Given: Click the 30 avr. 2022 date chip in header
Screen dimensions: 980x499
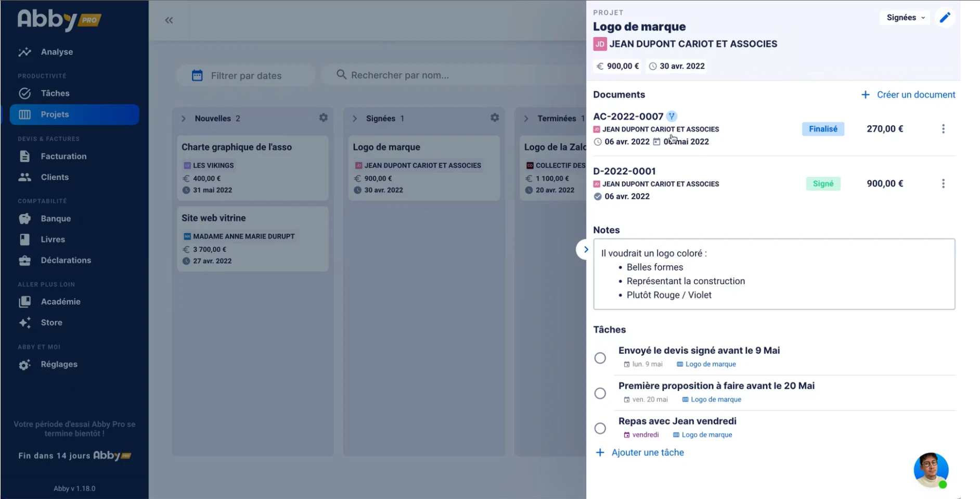Looking at the screenshot, I should point(677,66).
